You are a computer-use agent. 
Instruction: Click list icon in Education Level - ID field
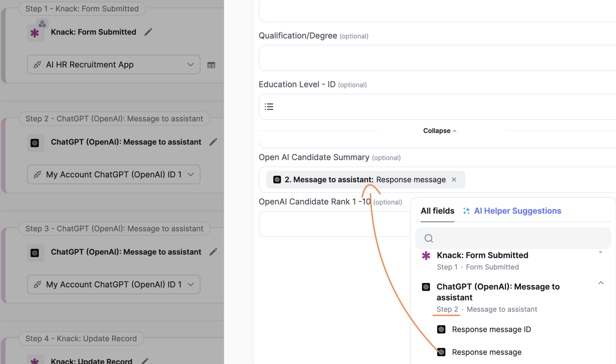coord(269,107)
